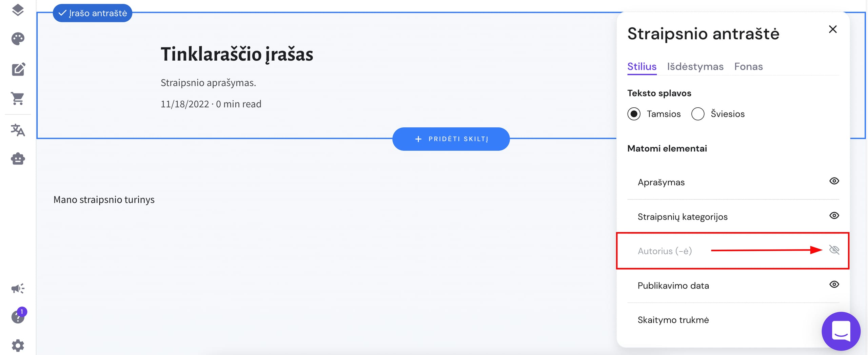Toggle visibility of Straipsnių kategorijos
This screenshot has width=868, height=355.
coord(834,216)
